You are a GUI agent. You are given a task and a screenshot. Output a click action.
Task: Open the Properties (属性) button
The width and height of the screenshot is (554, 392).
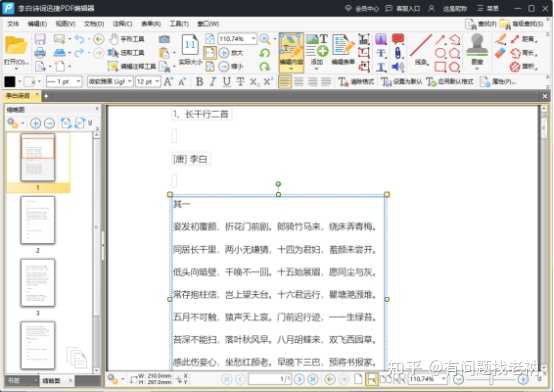point(498,82)
